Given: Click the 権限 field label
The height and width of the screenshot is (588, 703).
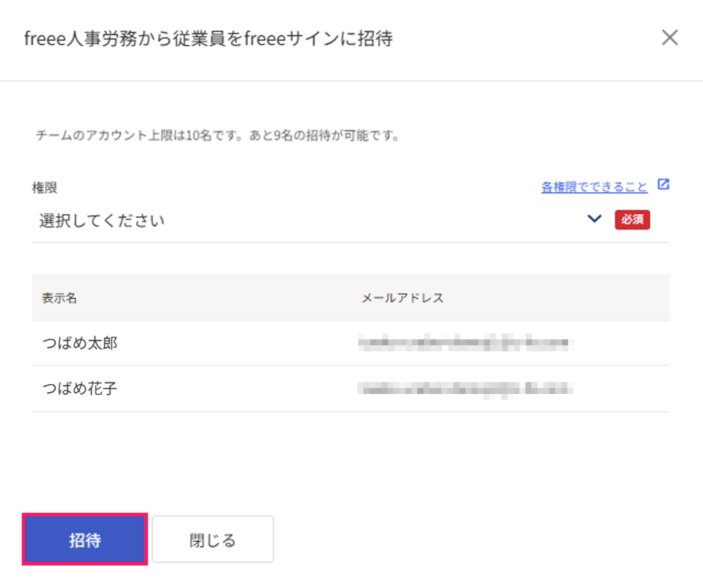Looking at the screenshot, I should [x=45, y=188].
